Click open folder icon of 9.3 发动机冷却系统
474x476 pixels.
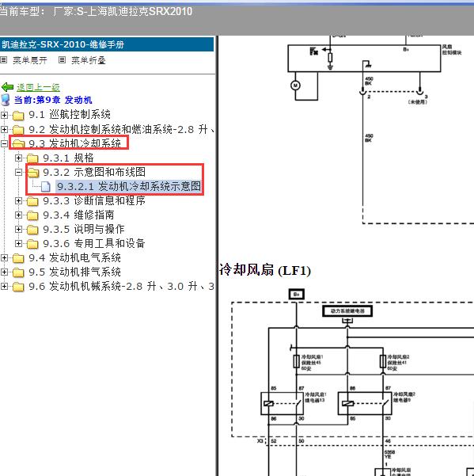(x=18, y=143)
